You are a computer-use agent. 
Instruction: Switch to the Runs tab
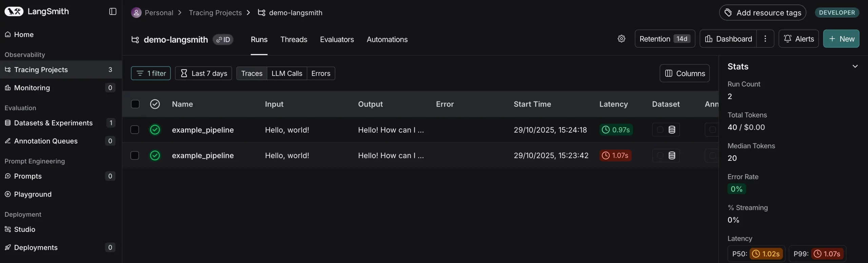pyautogui.click(x=259, y=40)
